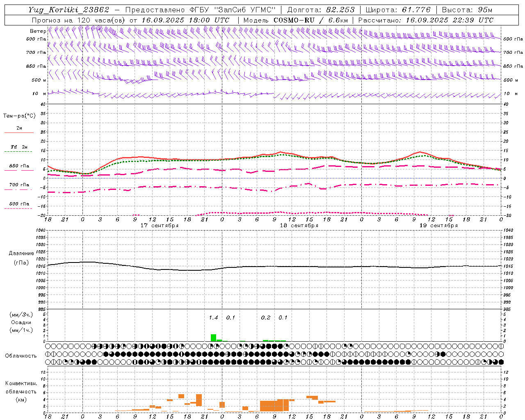Click the Давление pressure panel label
The height and width of the screenshot is (420, 525).
click(x=21, y=253)
